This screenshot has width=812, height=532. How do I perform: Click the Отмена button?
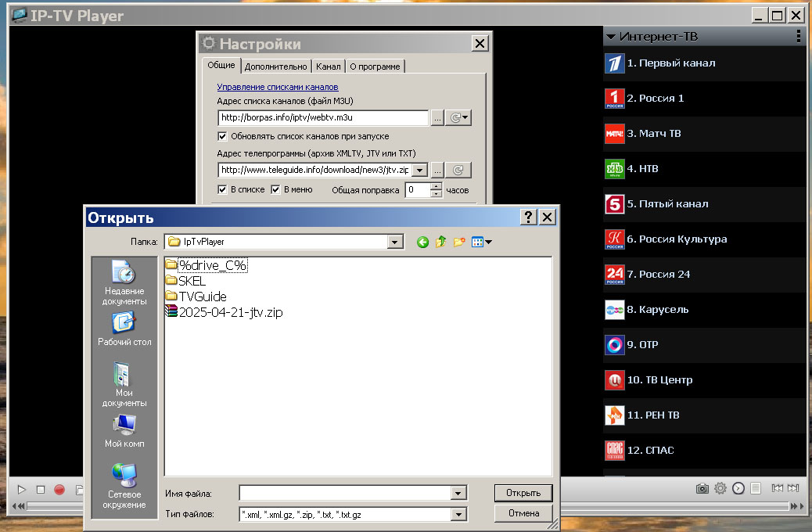point(523,514)
